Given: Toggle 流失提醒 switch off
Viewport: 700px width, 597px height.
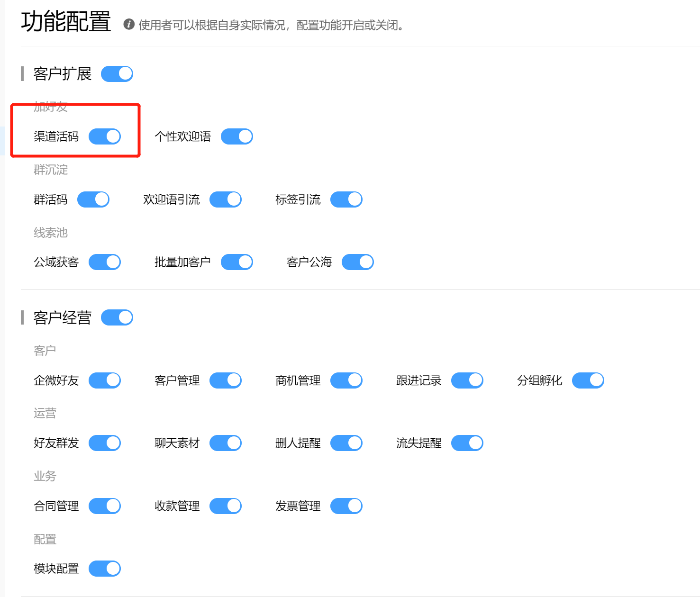Looking at the screenshot, I should pos(467,443).
